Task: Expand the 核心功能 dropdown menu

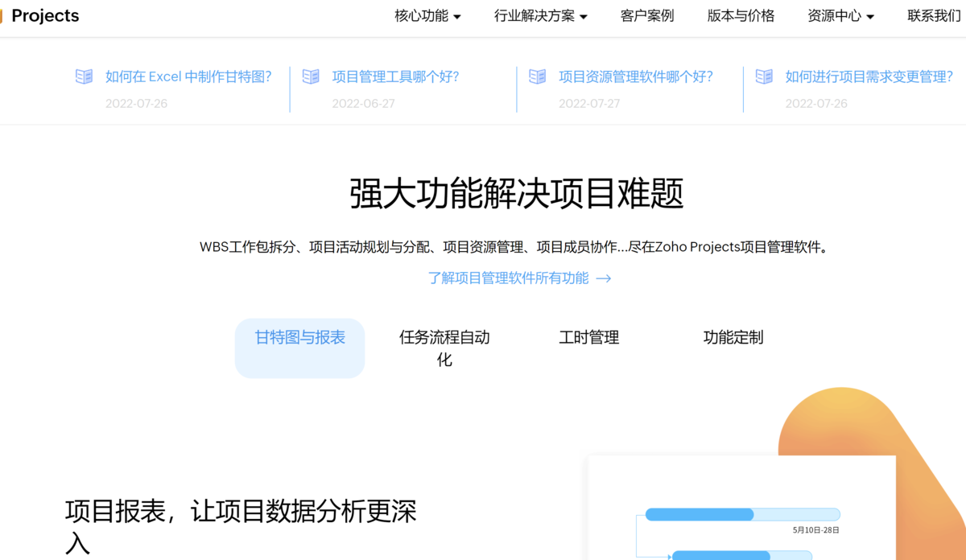Action: point(427,15)
